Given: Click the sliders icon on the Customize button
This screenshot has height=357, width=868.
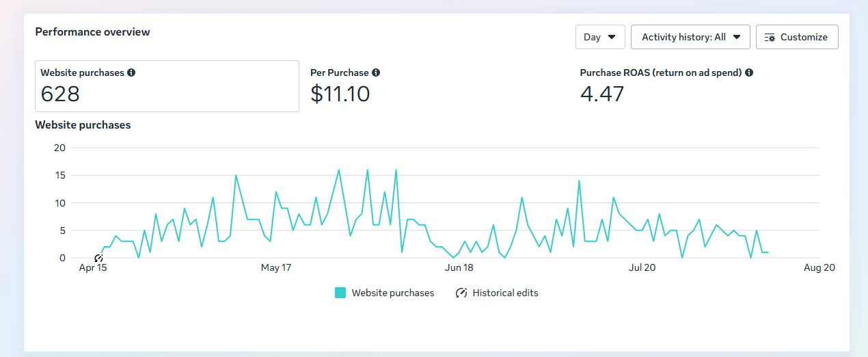Looking at the screenshot, I should 770,37.
